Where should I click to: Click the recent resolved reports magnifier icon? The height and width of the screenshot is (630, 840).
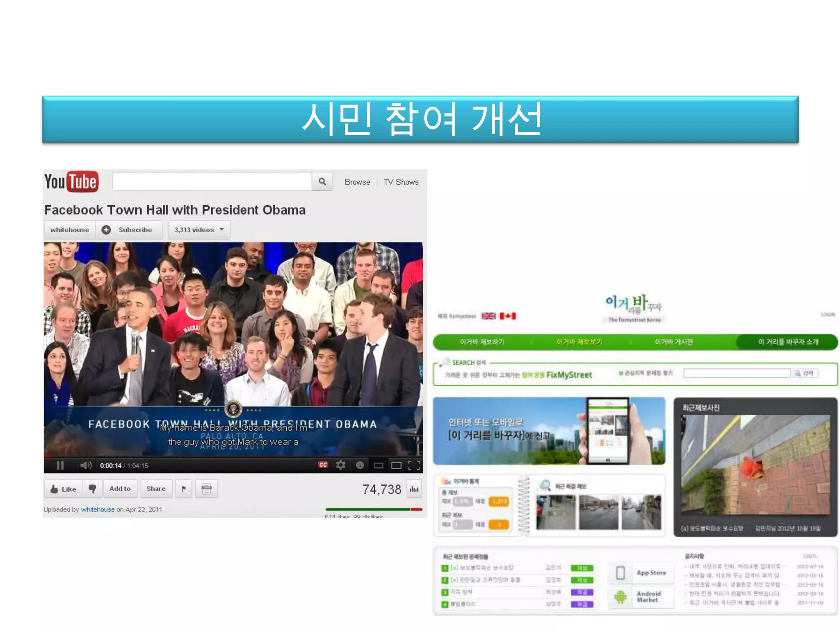coord(545,486)
